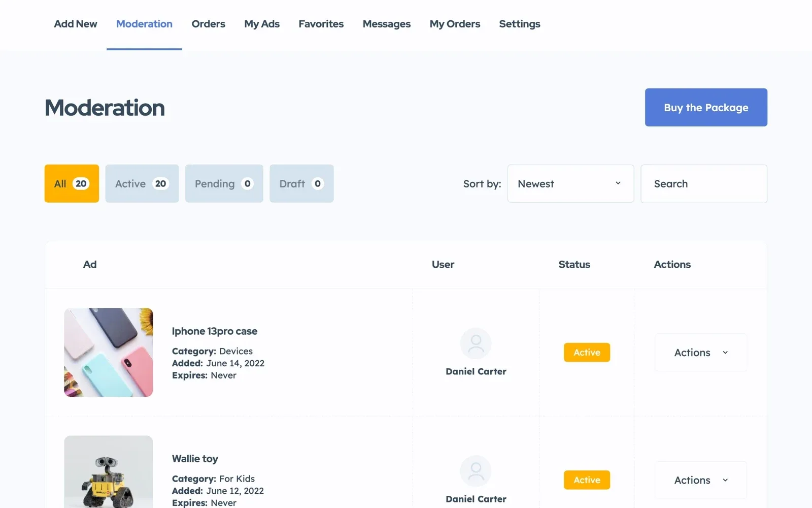Open the Wallie toy ad title
This screenshot has height=508, width=812.
(x=195, y=459)
